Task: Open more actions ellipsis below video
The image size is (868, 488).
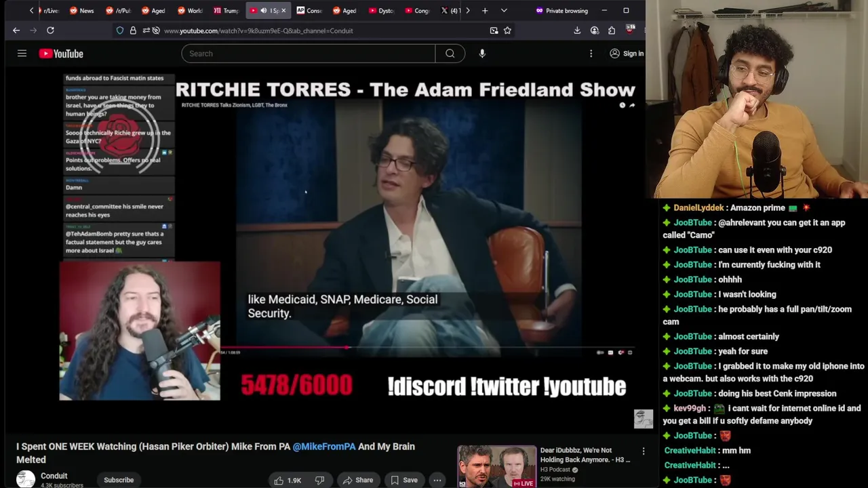Action: pos(437,480)
